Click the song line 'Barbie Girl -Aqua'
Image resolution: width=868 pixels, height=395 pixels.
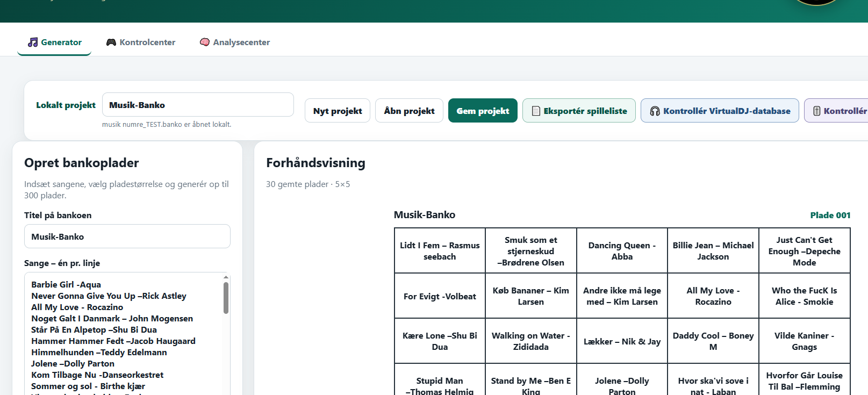(66, 285)
